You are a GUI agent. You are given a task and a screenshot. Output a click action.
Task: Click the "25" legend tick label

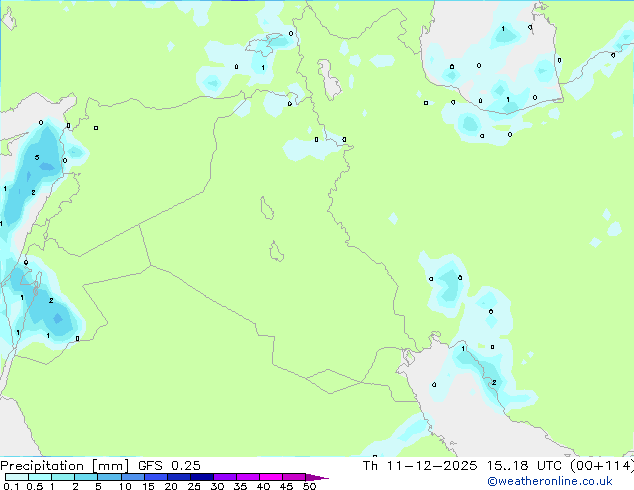pos(194,486)
